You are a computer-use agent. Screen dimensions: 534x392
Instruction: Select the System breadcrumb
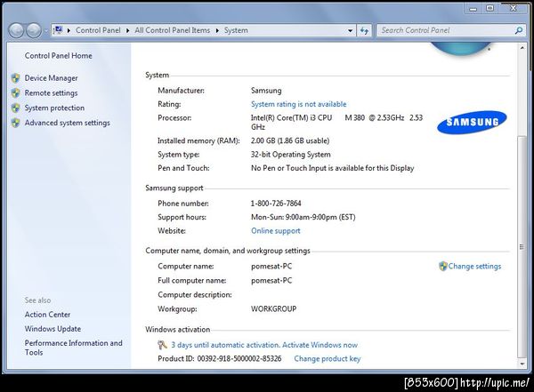pos(236,30)
